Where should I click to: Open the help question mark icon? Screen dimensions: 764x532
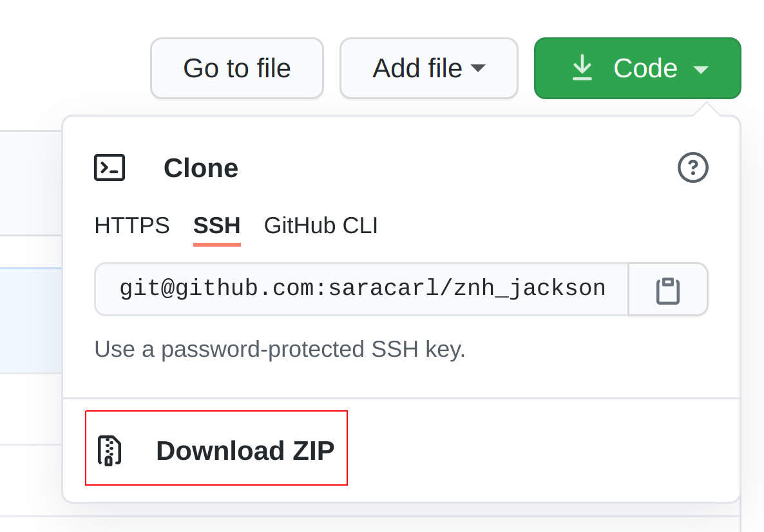693,167
